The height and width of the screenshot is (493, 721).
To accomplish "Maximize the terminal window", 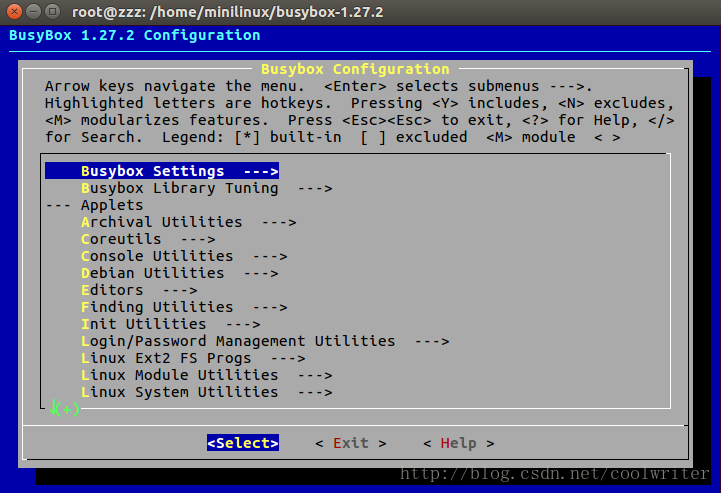I will [x=52, y=11].
